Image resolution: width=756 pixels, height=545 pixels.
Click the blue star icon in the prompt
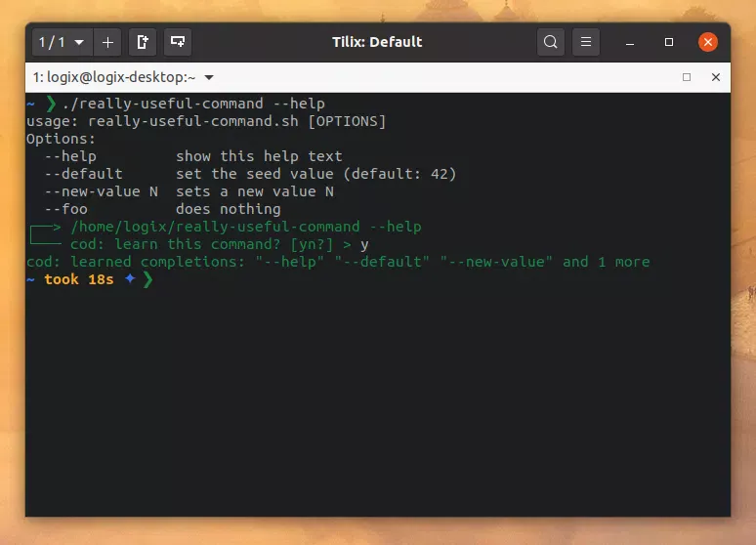click(129, 279)
